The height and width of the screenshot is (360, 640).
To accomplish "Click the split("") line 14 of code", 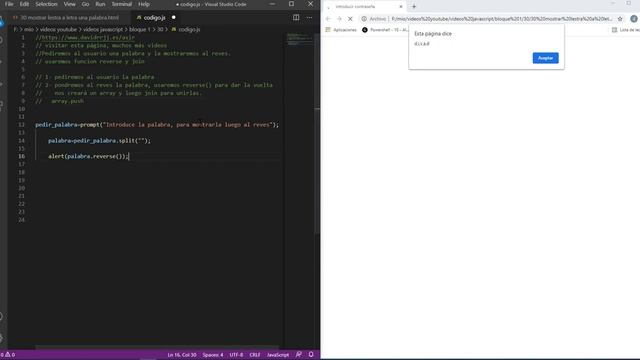I will coord(99,141).
